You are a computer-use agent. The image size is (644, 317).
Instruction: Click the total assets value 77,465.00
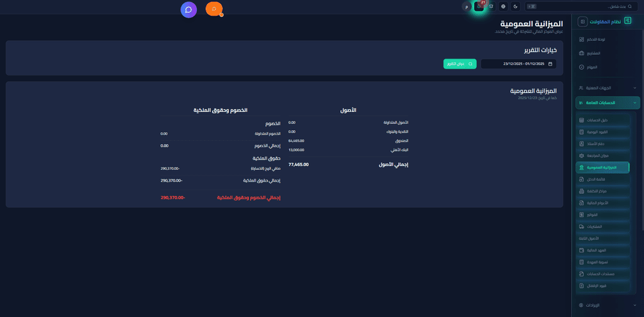click(x=299, y=164)
